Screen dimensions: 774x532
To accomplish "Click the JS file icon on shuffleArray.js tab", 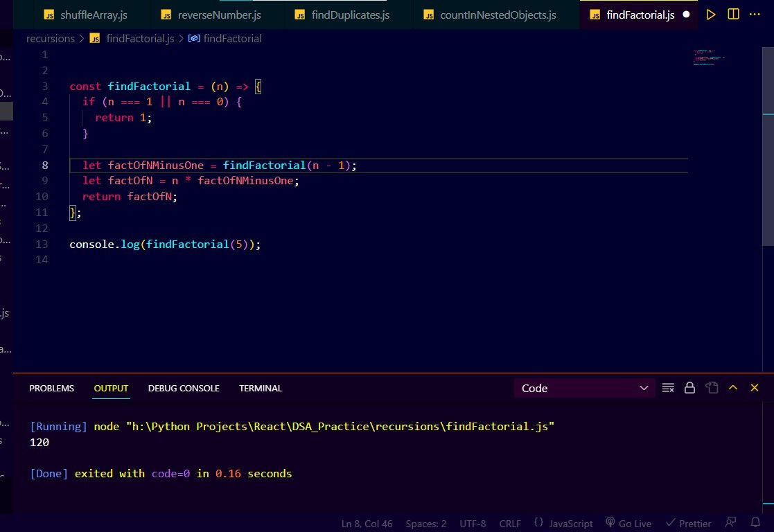I will (x=49, y=15).
